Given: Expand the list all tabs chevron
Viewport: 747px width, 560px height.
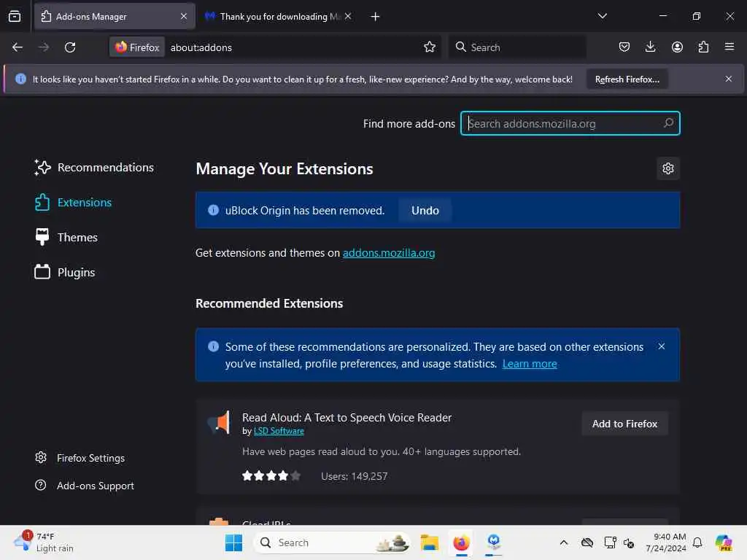Looking at the screenshot, I should tap(602, 16).
